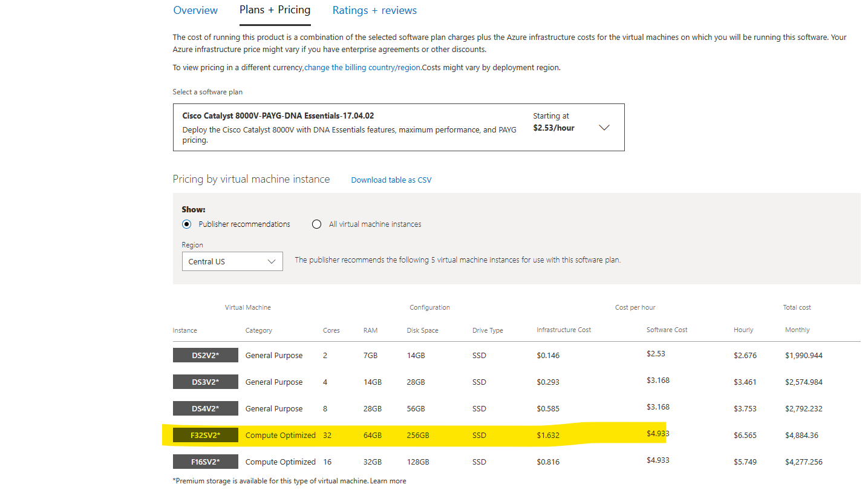Click the Infrastructure Cost column header
The height and width of the screenshot is (490, 868).
563,330
